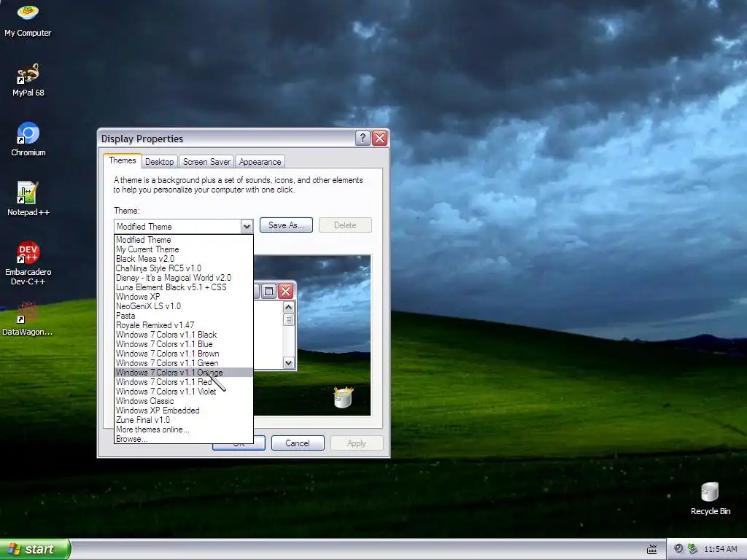Select the Pasta theme
Viewport: 747px width, 560px height.
(x=183, y=316)
